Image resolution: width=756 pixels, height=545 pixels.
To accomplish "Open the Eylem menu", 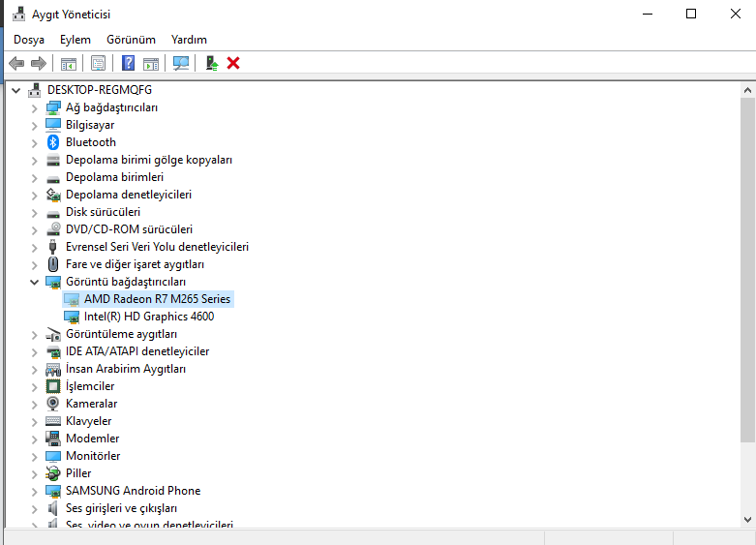I will [76, 40].
